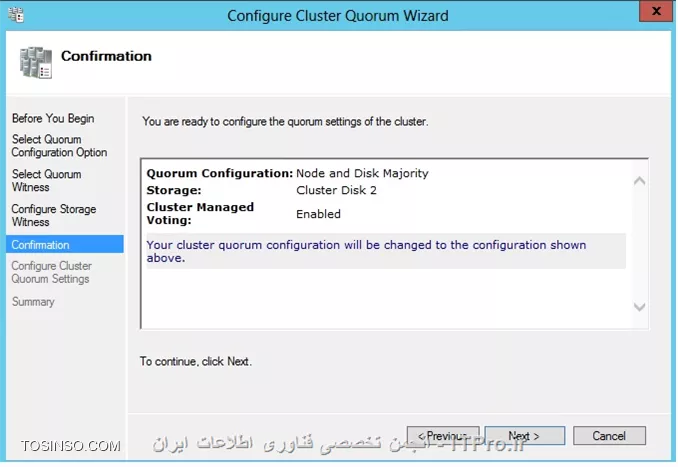Open Select Quorum Witness step

(47, 181)
